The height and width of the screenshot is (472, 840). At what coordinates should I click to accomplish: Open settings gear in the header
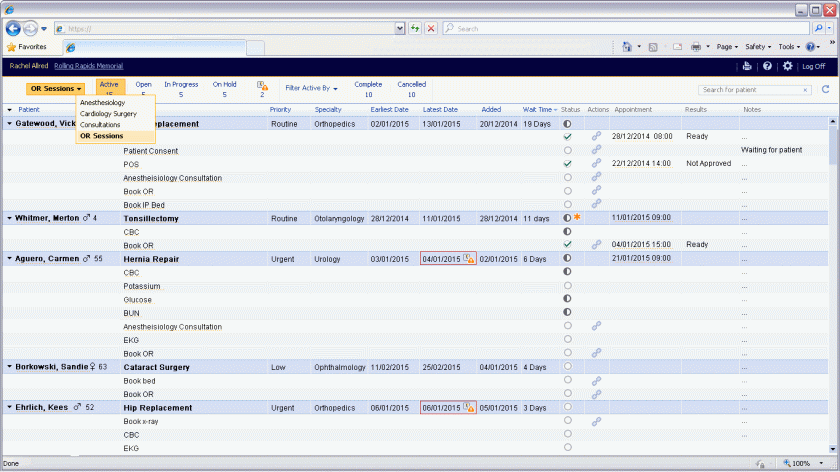[788, 66]
